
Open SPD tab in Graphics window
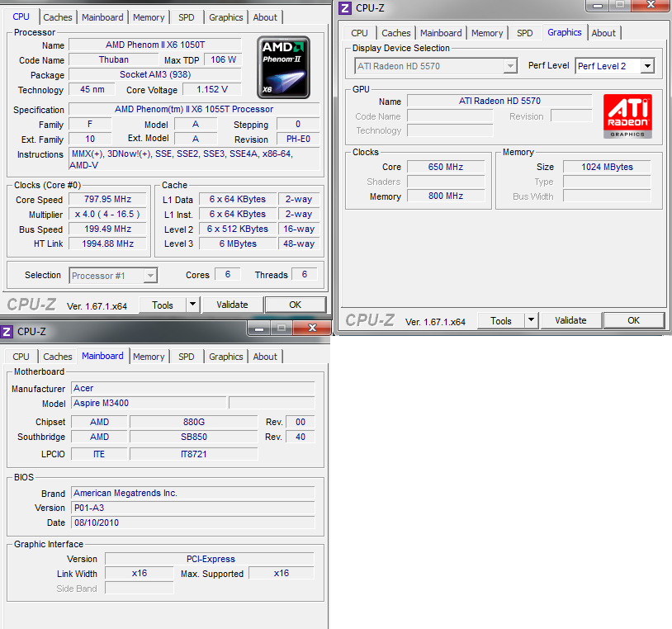coord(524,33)
